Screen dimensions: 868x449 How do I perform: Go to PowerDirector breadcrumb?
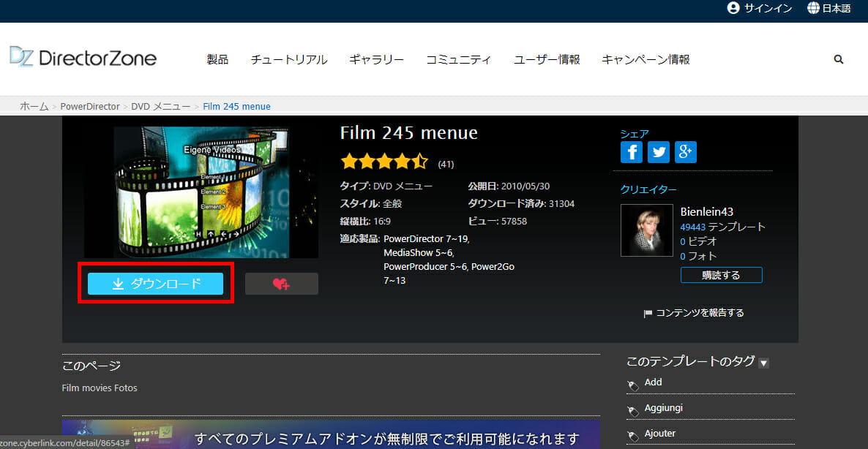pyautogui.click(x=90, y=106)
